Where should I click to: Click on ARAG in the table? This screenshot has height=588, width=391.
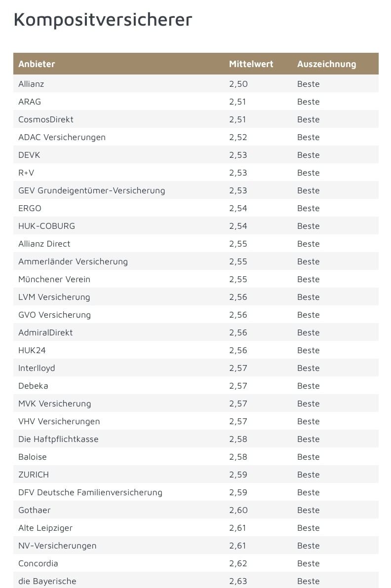point(30,102)
